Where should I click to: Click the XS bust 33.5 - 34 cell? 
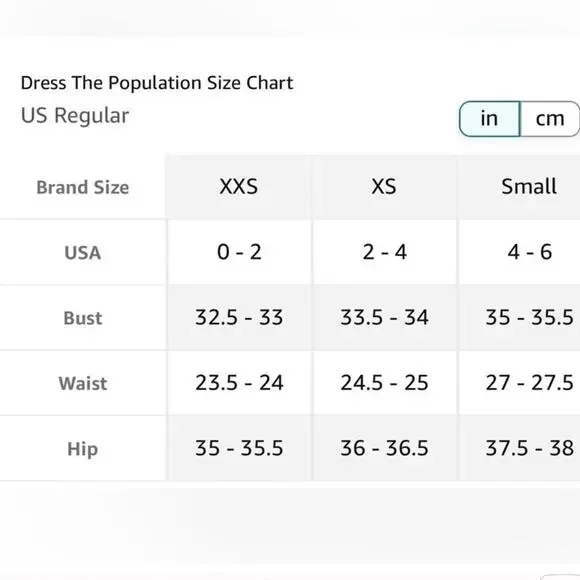coord(384,317)
